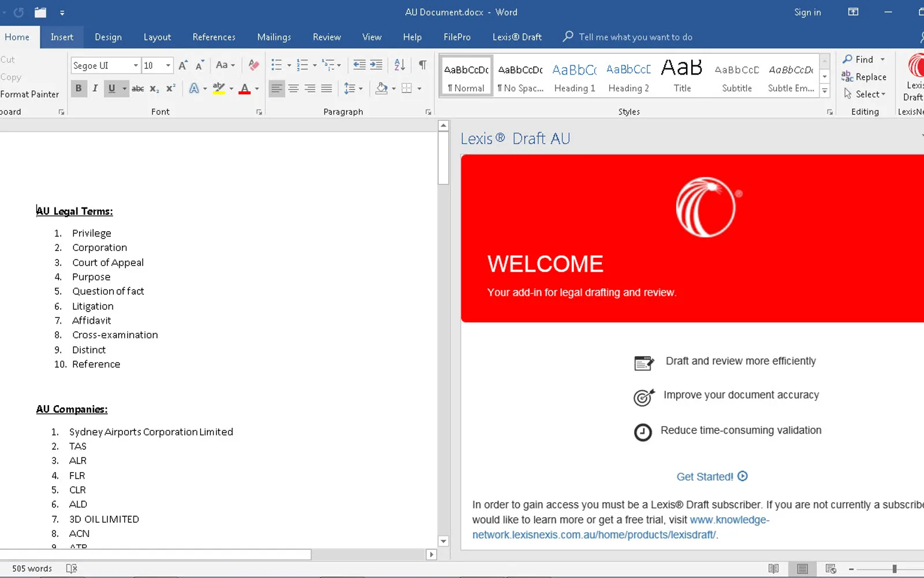Apply numbered list formatting
This screenshot has height=578, width=924.
pyautogui.click(x=302, y=65)
